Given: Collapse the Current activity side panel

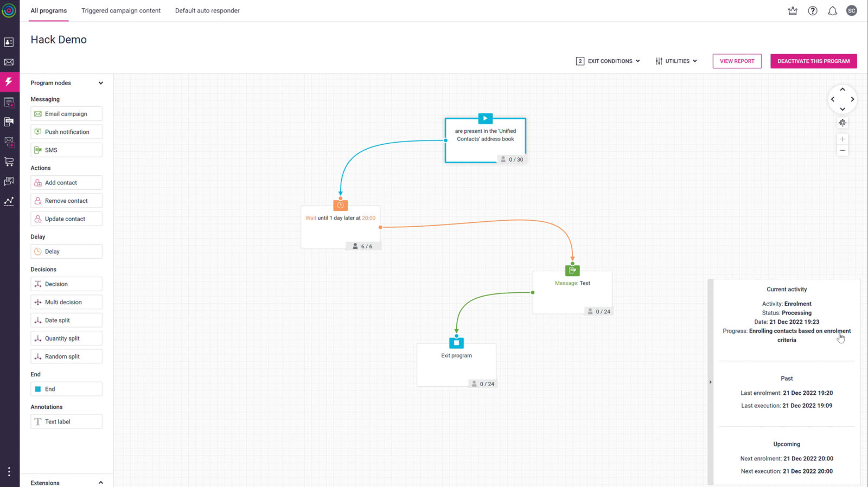Looking at the screenshot, I should [x=710, y=382].
